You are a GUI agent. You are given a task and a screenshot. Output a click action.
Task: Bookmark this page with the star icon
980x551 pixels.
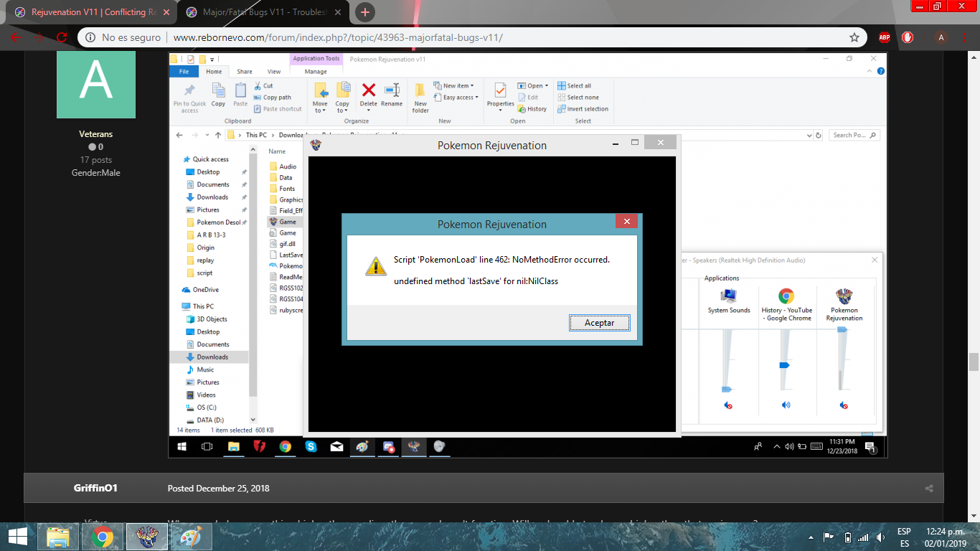coord(854,37)
